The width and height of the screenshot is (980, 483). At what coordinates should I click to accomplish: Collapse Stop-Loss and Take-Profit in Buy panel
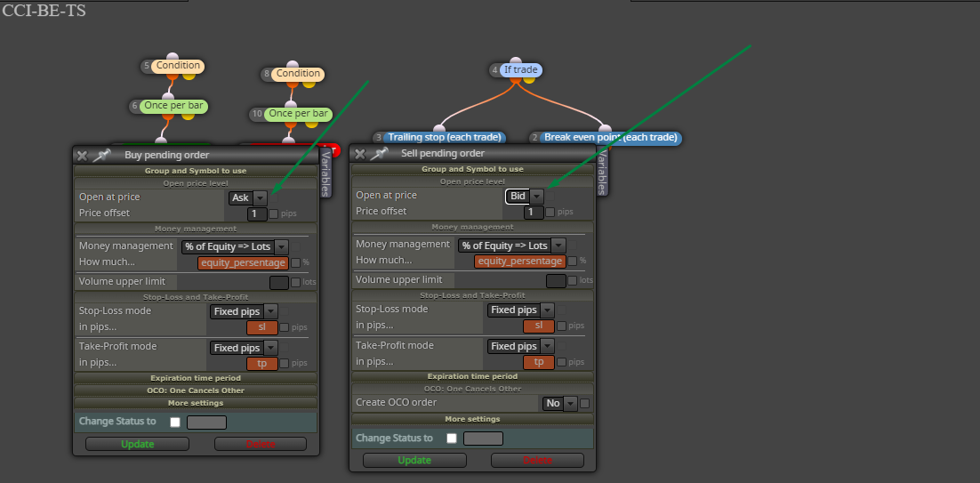coord(196,297)
